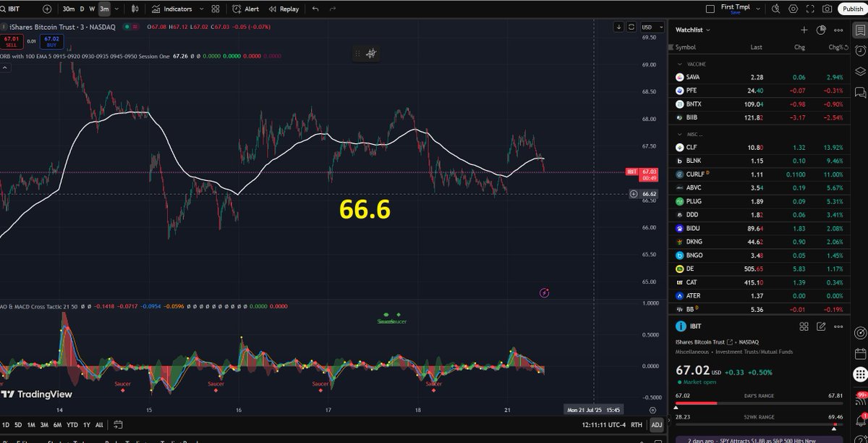The height and width of the screenshot is (443, 868).
Task: Click the Publish button
Action: coord(853,9)
